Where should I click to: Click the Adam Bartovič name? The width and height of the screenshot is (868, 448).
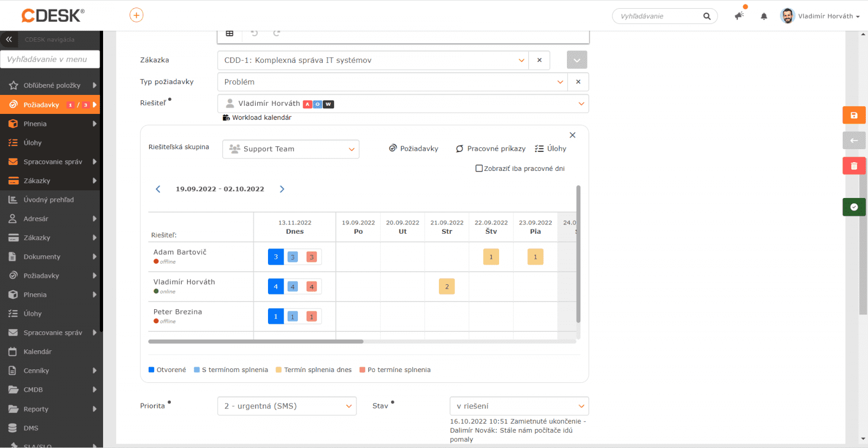180,252
